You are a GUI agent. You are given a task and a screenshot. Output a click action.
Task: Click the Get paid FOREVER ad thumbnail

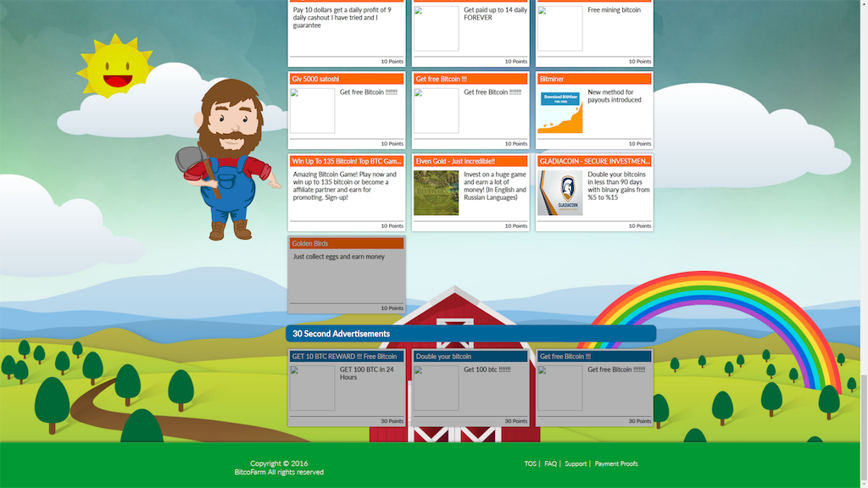(437, 28)
